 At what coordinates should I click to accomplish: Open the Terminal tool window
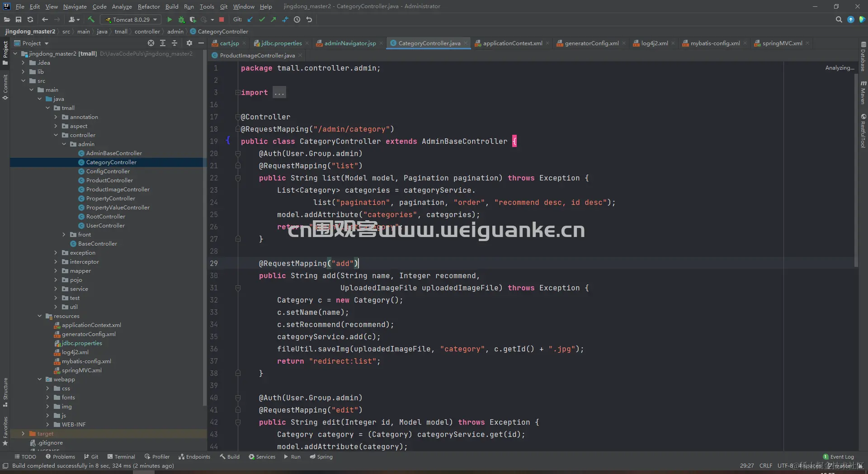(x=121, y=457)
